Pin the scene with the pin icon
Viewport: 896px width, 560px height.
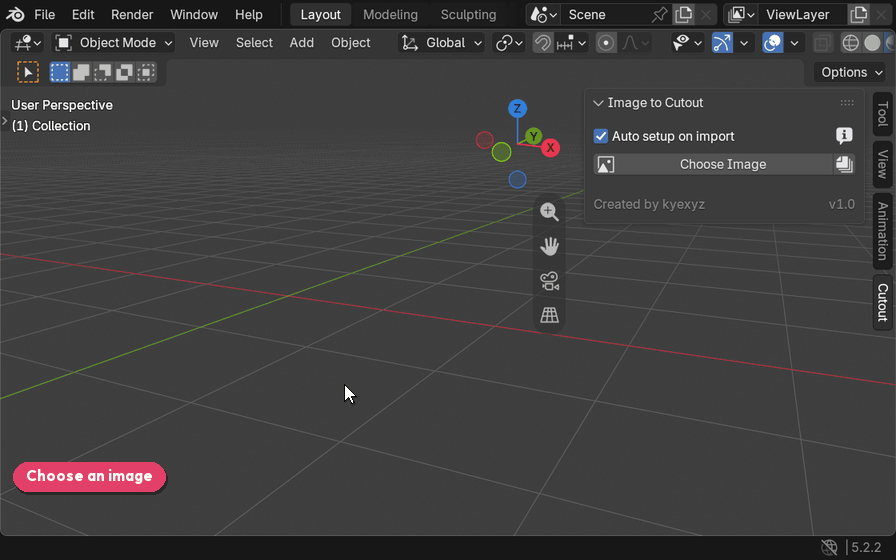pyautogui.click(x=659, y=14)
